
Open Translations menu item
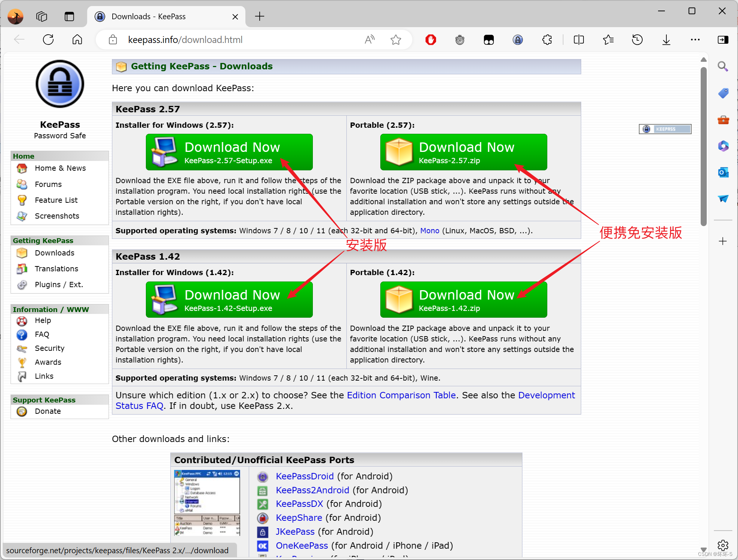(x=56, y=269)
